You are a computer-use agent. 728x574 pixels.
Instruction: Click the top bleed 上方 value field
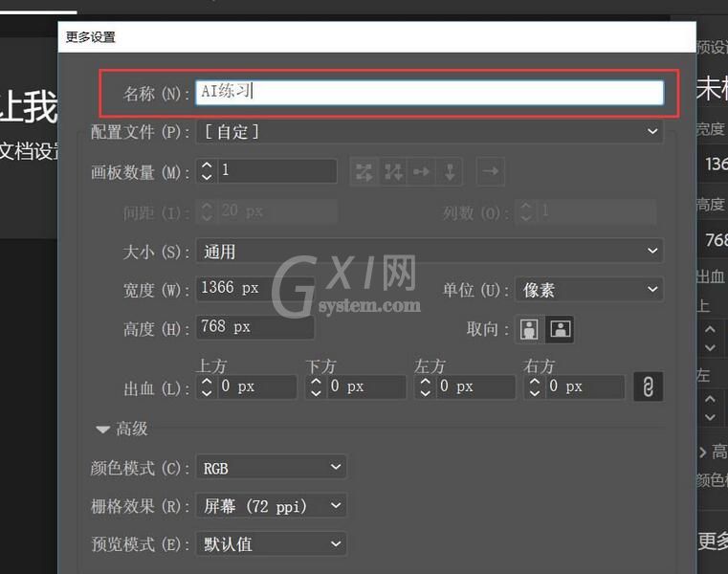pyautogui.click(x=256, y=386)
